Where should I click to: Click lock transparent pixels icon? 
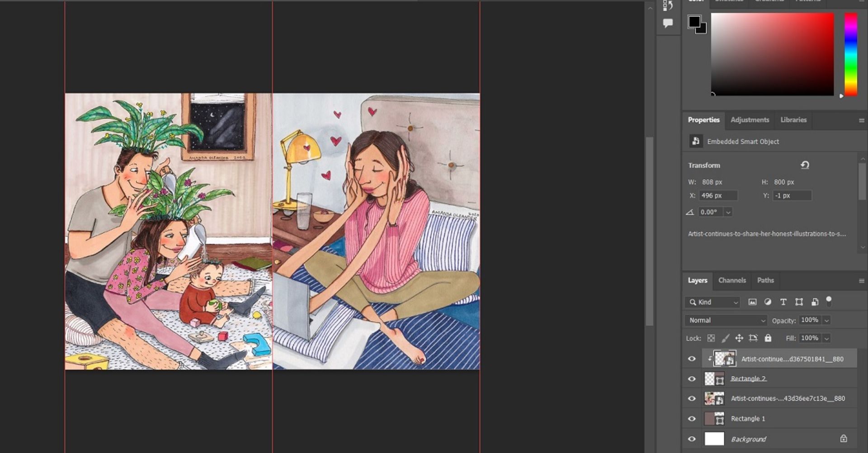[711, 338]
